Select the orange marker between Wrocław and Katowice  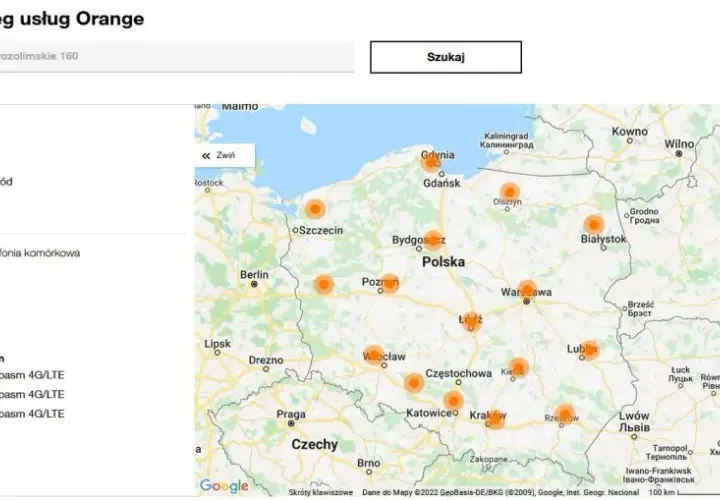414,382
